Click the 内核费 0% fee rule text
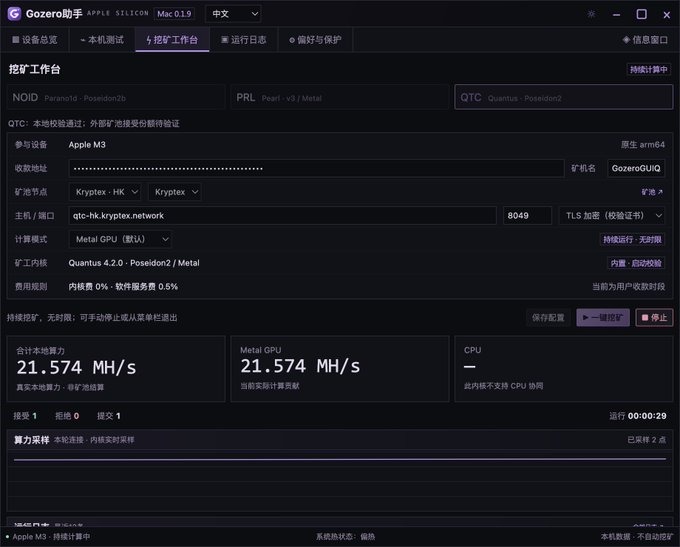The height and width of the screenshot is (547, 680). click(123, 287)
